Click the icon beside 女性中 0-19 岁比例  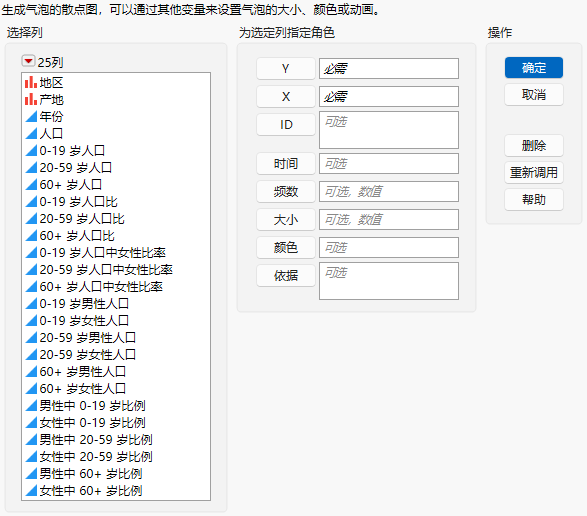(31, 423)
